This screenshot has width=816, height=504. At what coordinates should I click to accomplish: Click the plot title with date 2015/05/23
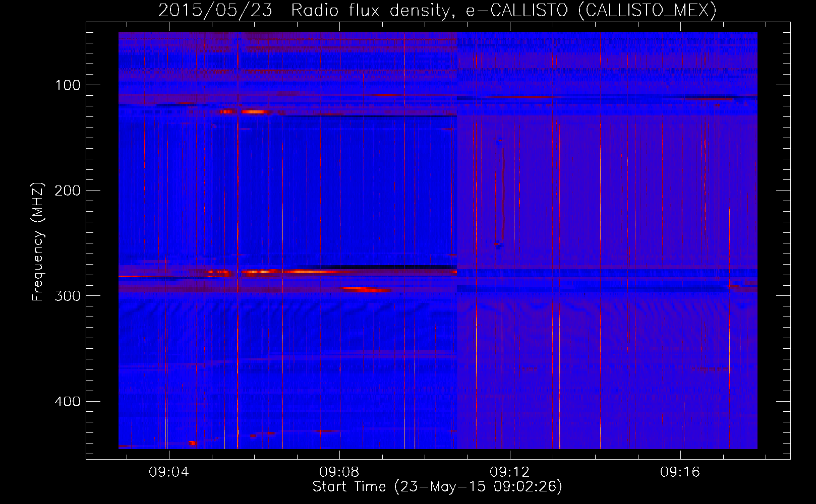(437, 11)
